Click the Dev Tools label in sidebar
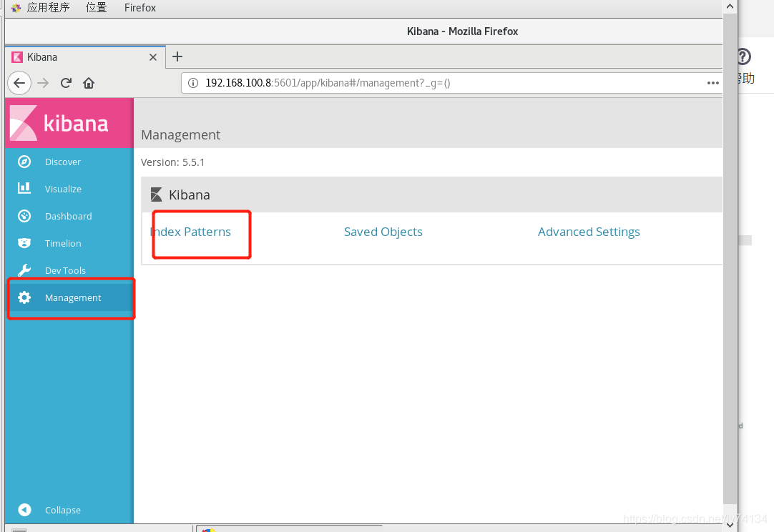This screenshot has width=774, height=532. point(65,270)
